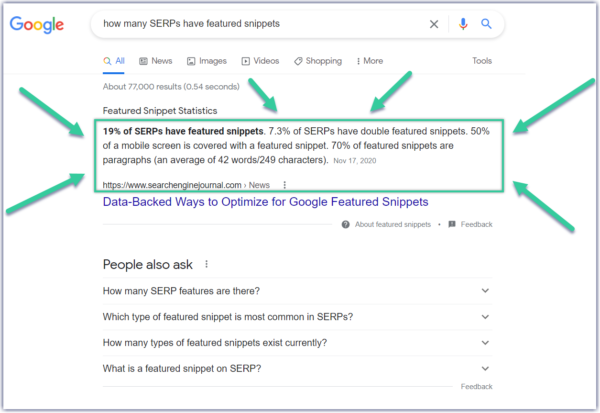Open search Tools
This screenshot has height=413, width=600.
pyautogui.click(x=482, y=61)
